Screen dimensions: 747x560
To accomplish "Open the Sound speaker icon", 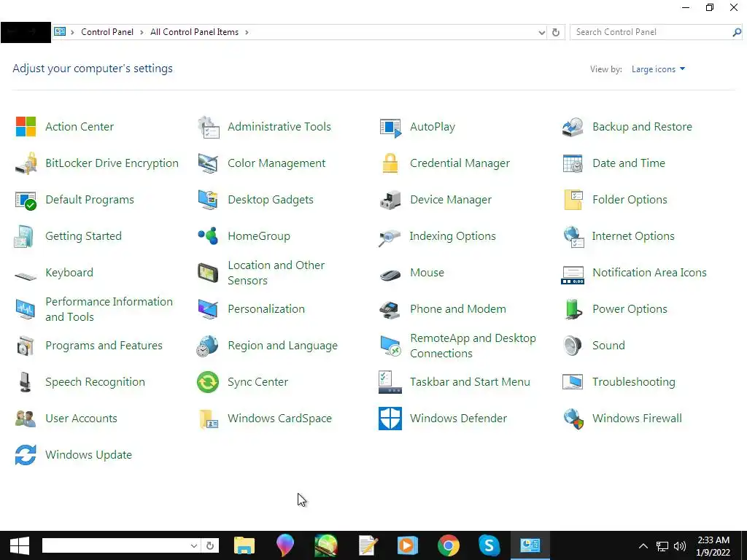I will click(x=572, y=346).
